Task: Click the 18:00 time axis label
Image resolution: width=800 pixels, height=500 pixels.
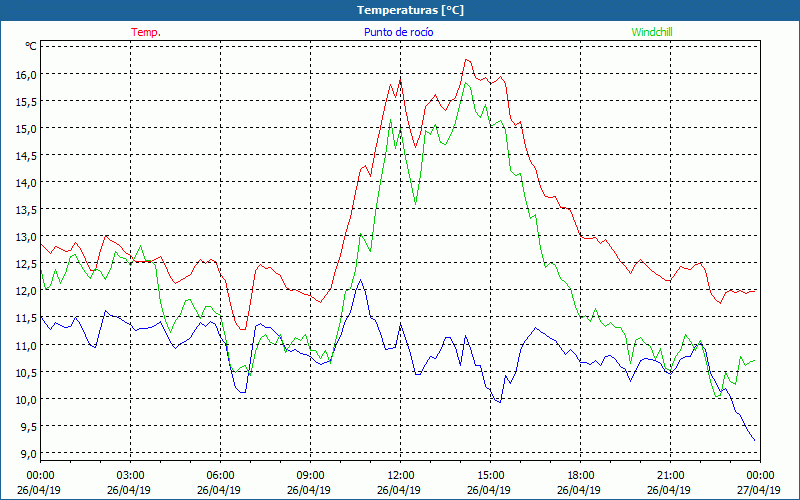Action: click(x=581, y=475)
